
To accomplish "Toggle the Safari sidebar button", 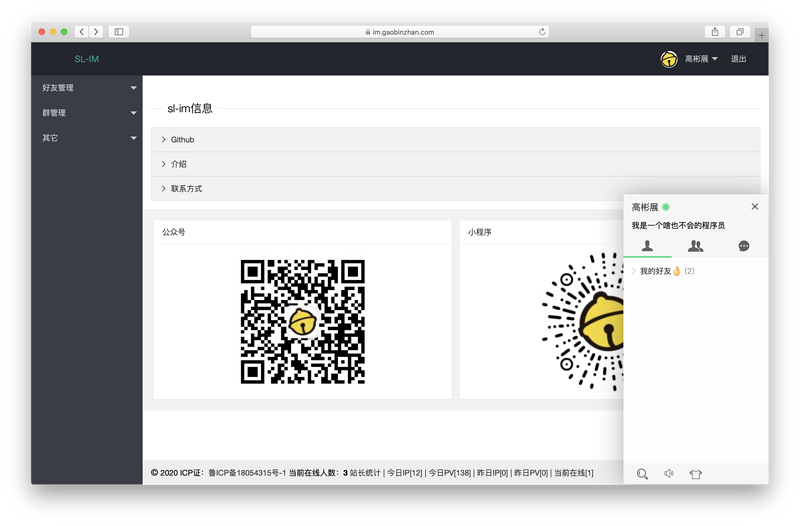I will click(x=119, y=32).
